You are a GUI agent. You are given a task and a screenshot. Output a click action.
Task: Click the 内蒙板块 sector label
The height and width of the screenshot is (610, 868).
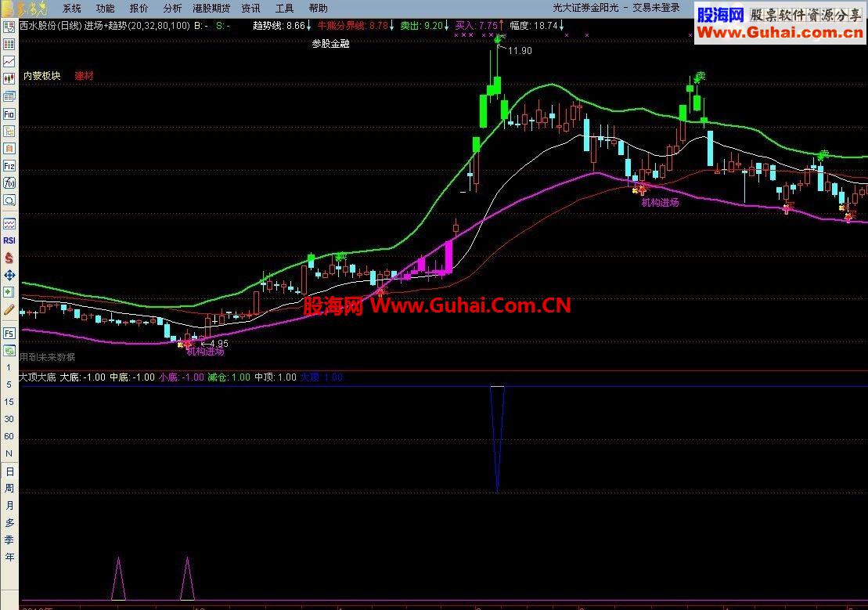pyautogui.click(x=42, y=75)
